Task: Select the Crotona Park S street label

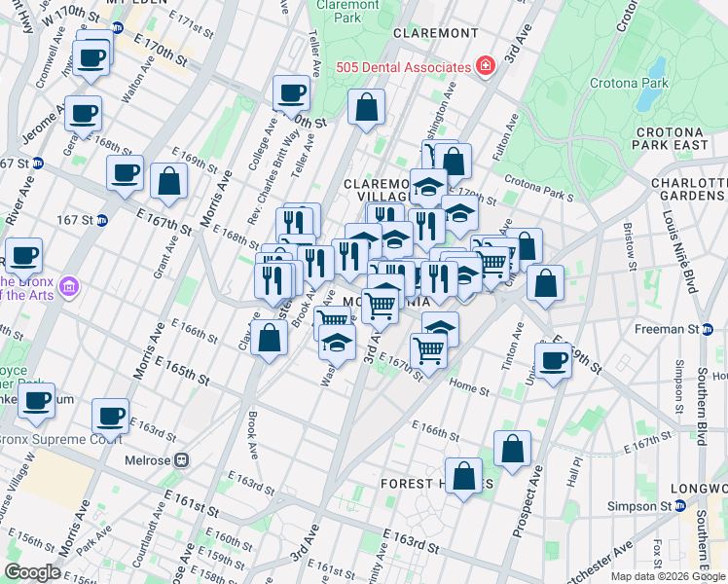Action: tap(539, 188)
